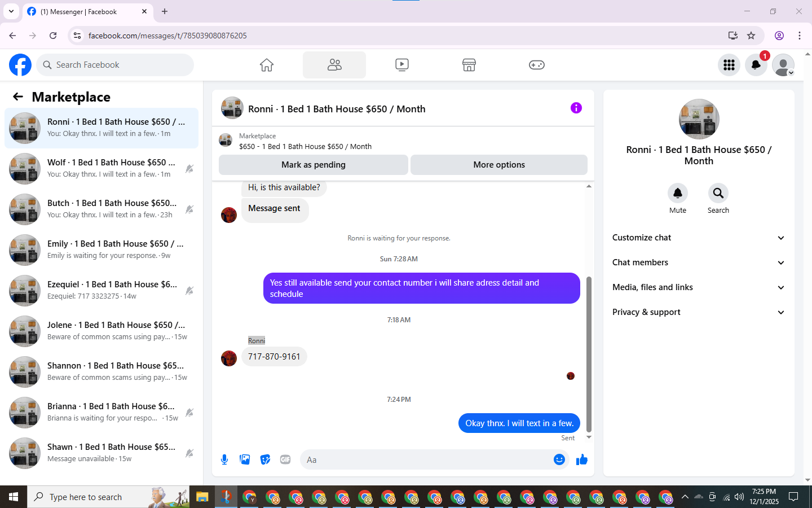
Task: Open the Marketplace storefront icon
Action: [469, 65]
